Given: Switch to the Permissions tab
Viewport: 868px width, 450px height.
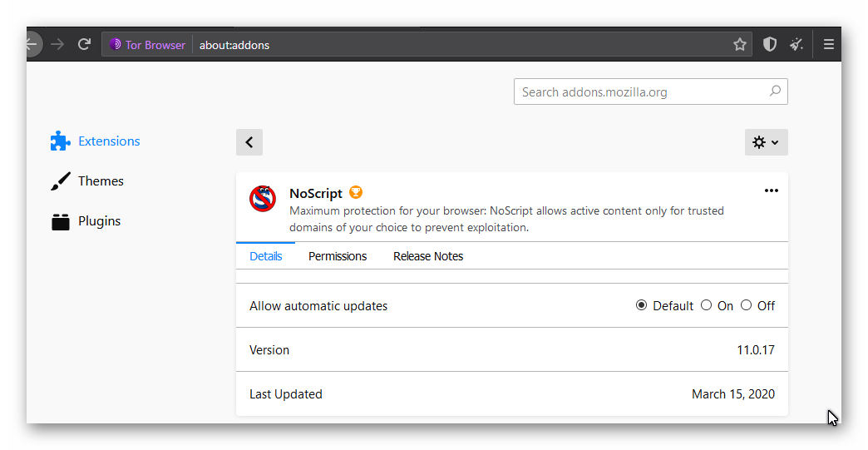Looking at the screenshot, I should click(x=338, y=256).
